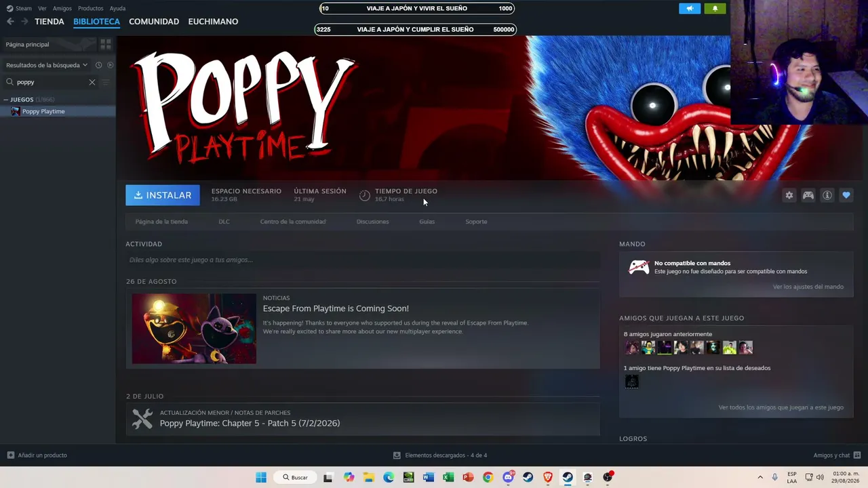The height and width of the screenshot is (488, 868).
Task: Open the Chapter 5 Patch 5 notes
Action: pyautogui.click(x=250, y=423)
